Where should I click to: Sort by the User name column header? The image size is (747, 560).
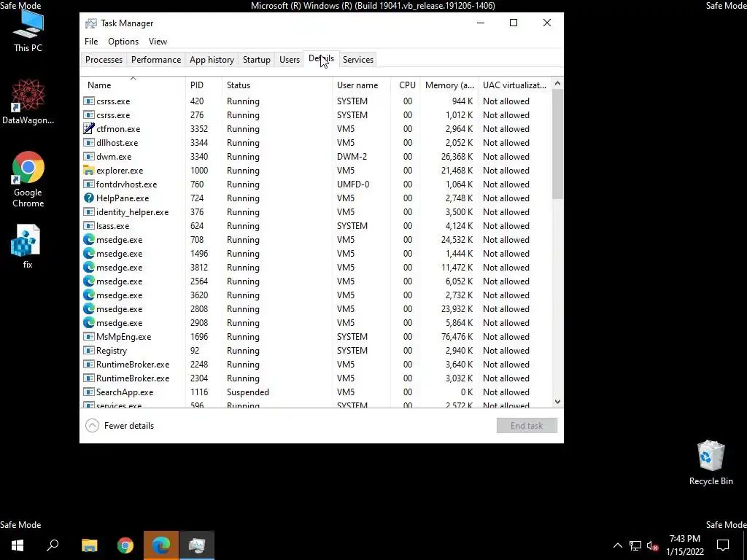(x=361, y=85)
